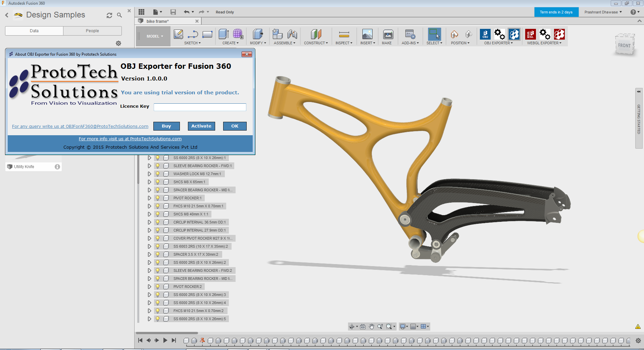Click the Select tool icon
The image size is (644, 350).
[x=434, y=34]
